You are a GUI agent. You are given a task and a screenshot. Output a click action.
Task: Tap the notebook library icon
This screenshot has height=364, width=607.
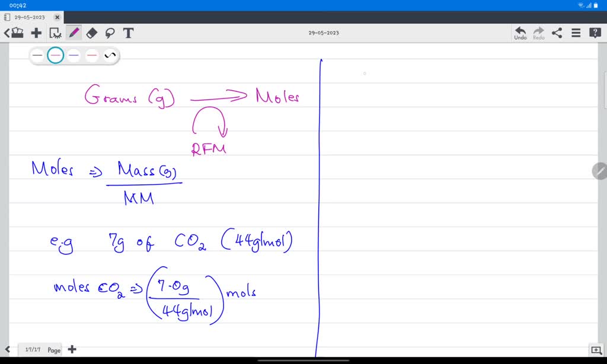tap(18, 33)
